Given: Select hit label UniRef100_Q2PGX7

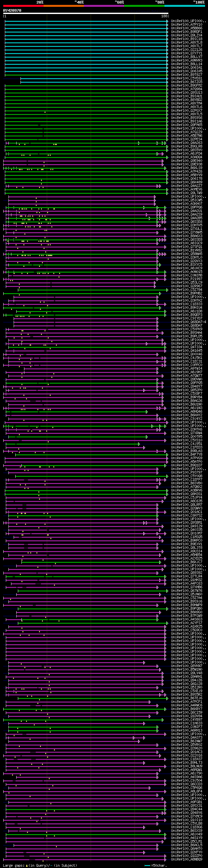Looking at the screenshot, I should click(187, 110).
